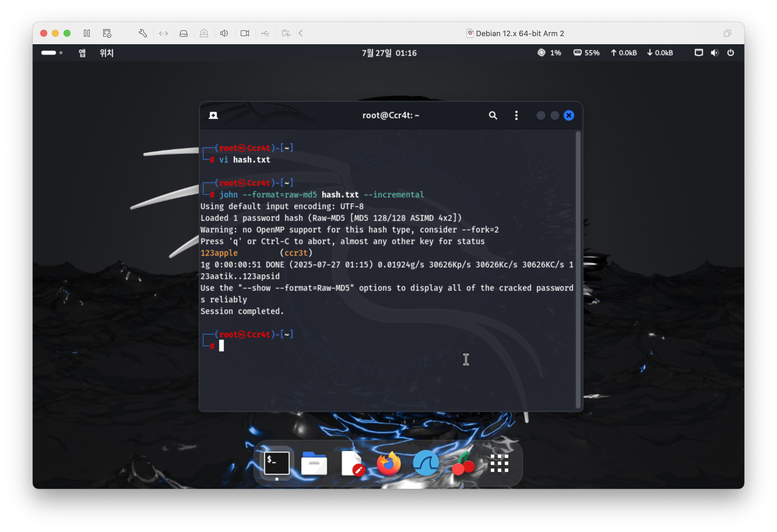Open the terminal three-dot menu
The width and height of the screenshot is (777, 532).
[516, 115]
